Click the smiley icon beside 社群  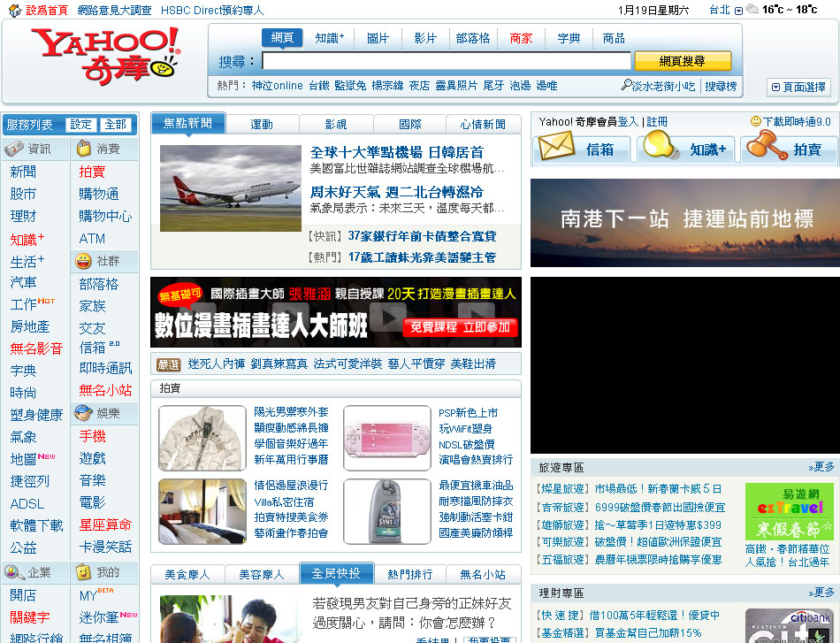[84, 261]
